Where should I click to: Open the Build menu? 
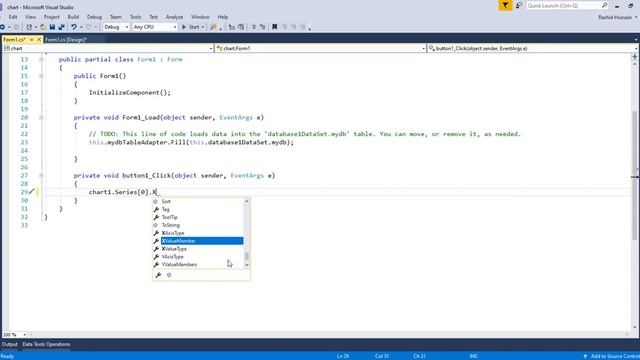click(73, 17)
